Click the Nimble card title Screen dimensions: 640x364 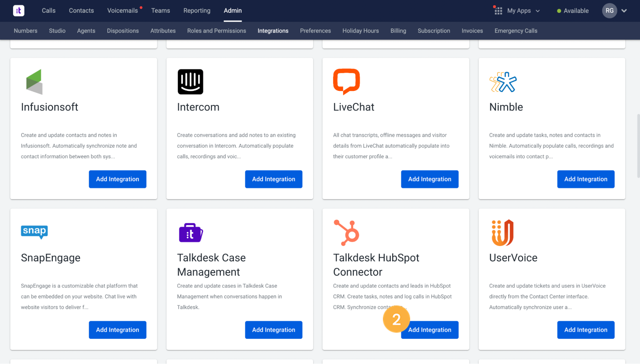click(x=506, y=107)
